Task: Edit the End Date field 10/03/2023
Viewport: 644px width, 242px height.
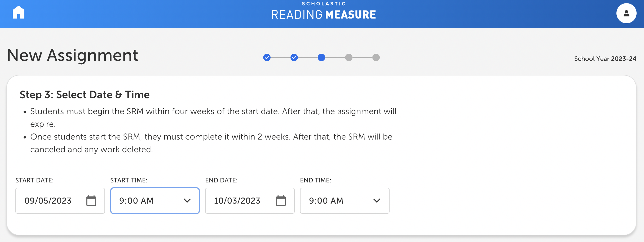Action: point(250,201)
